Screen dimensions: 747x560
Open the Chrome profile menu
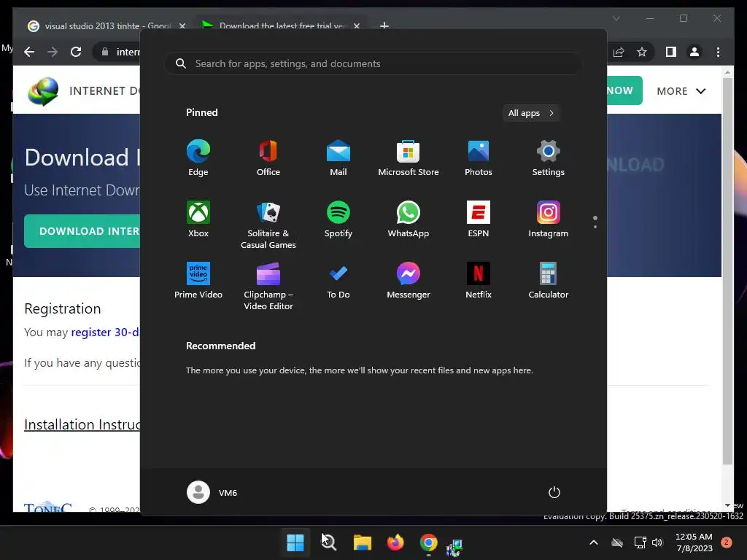(x=694, y=52)
